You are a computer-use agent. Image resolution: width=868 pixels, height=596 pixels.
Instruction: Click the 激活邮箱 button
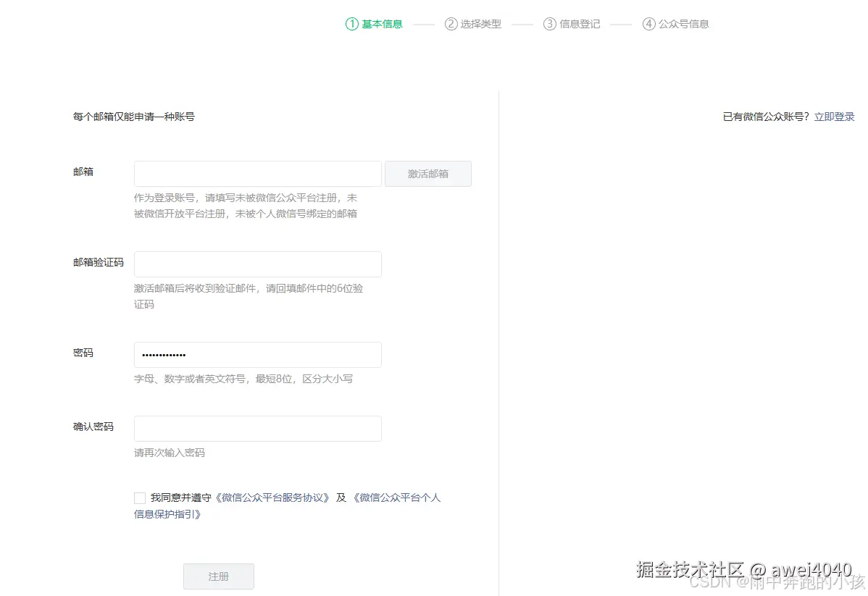coord(427,174)
